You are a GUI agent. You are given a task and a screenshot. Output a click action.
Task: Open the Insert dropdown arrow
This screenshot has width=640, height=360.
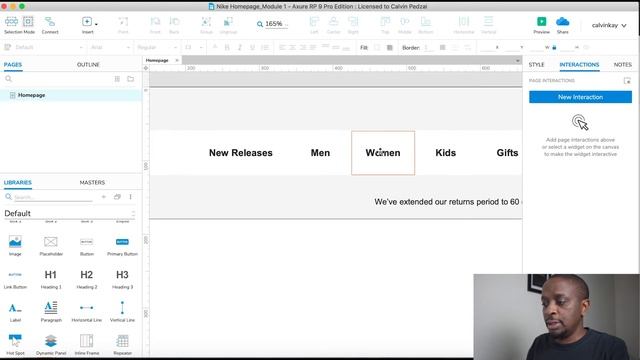96,24
